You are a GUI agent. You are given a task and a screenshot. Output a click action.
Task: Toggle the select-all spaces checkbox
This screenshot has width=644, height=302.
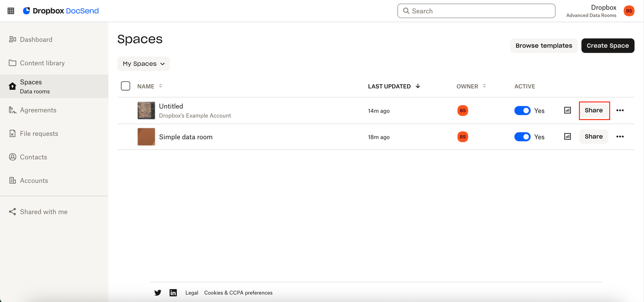126,86
